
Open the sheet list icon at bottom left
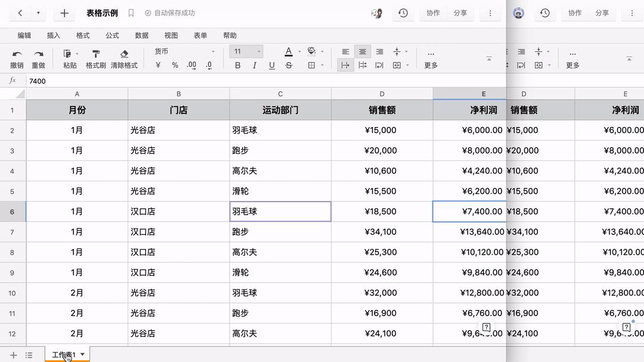point(28,355)
